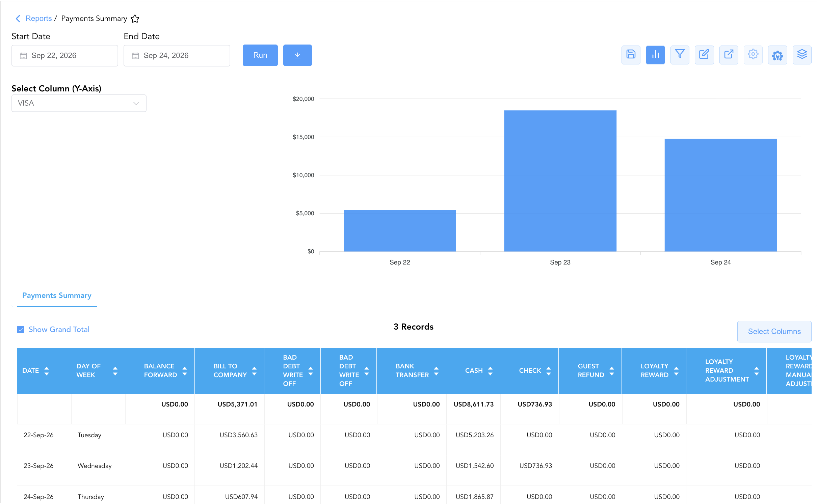
Task: Sort by BILL TO COMPANY column
Action: pos(254,371)
